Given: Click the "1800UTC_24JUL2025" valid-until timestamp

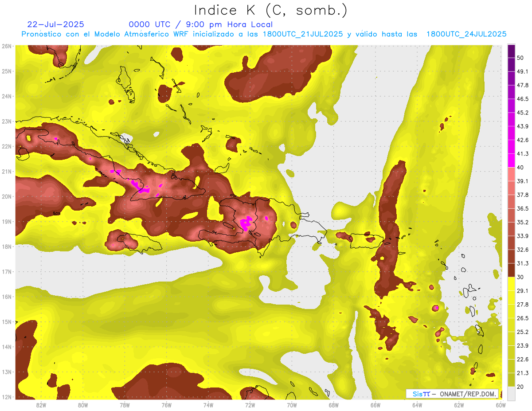Looking at the screenshot, I should tap(466, 34).
